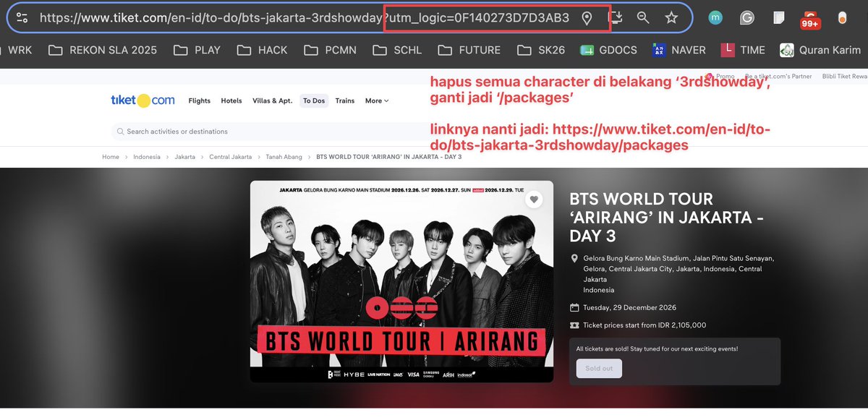Toggle the heart favorite button on poster
Image resolution: width=868 pixels, height=420 pixels.
pyautogui.click(x=534, y=200)
